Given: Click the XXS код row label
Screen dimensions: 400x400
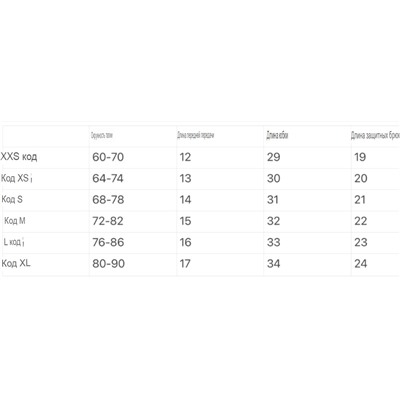Looking at the screenshot, I should click(x=19, y=156).
